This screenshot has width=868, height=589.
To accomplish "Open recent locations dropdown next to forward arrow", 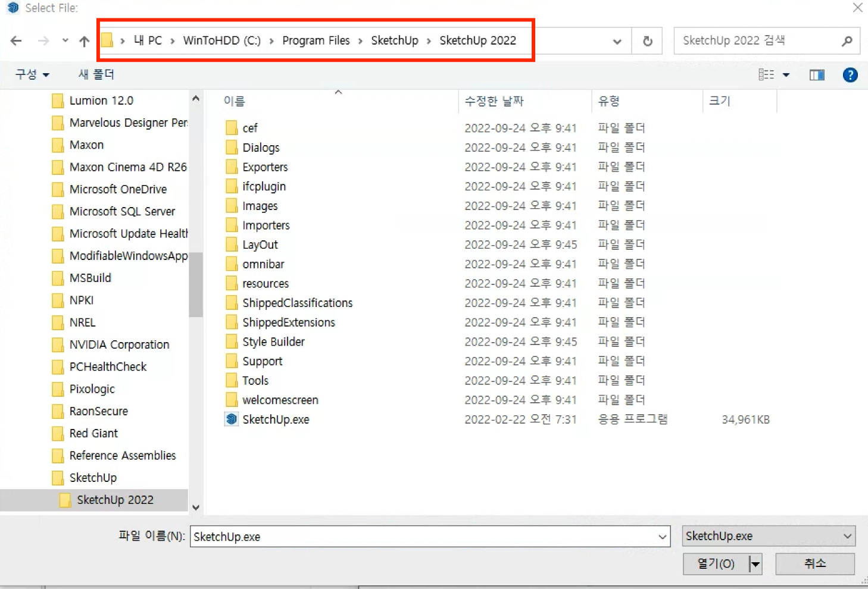I will tap(65, 40).
